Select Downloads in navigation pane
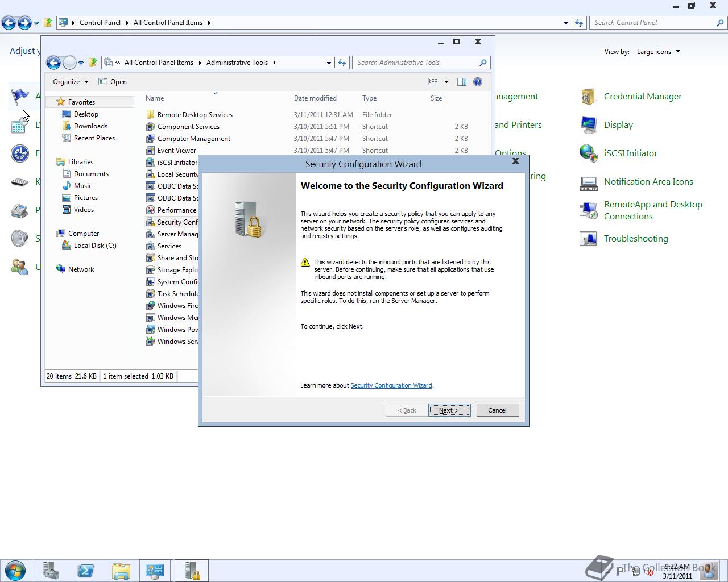This screenshot has width=728, height=582. tap(90, 126)
